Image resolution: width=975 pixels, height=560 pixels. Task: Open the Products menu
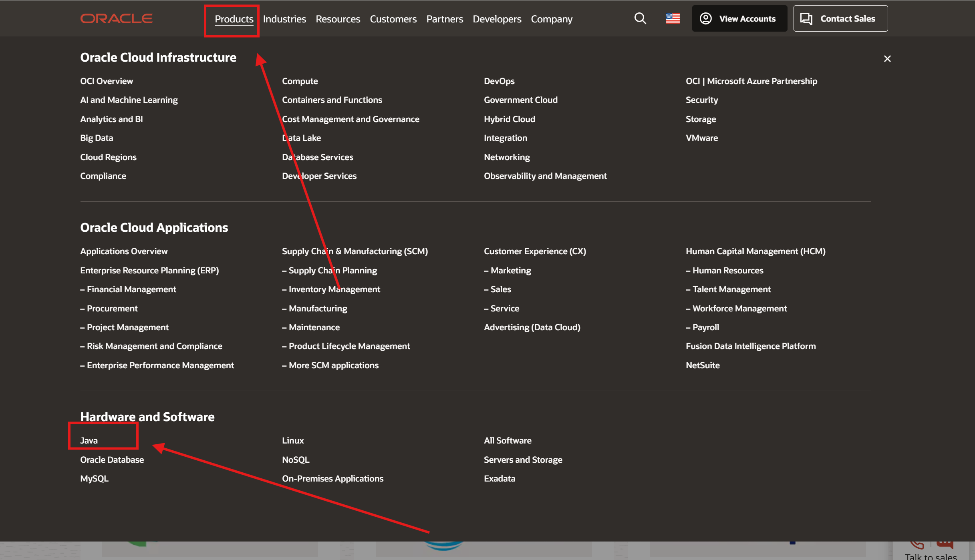click(x=234, y=19)
